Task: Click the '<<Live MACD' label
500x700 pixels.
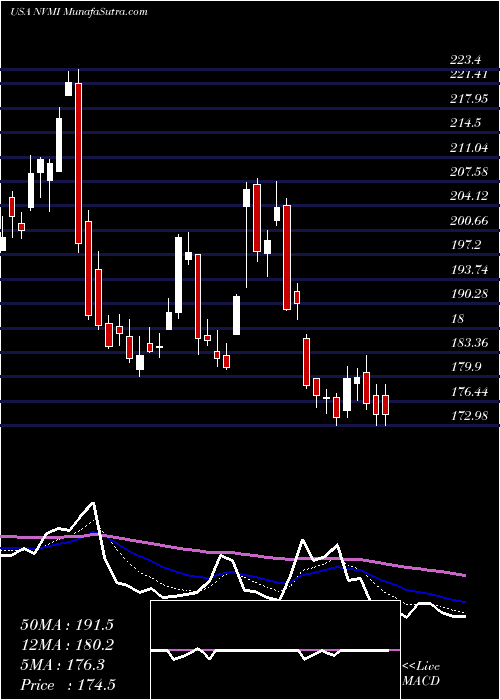Action: coord(421,674)
